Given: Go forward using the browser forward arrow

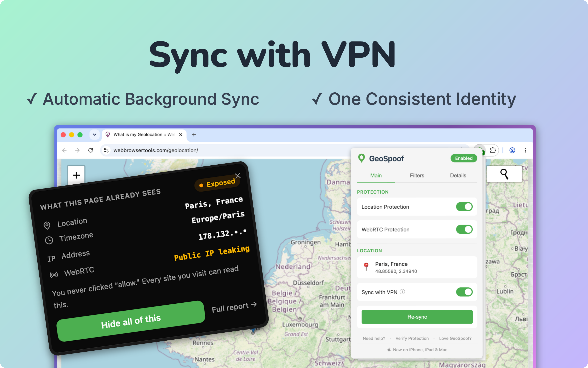Looking at the screenshot, I should pos(78,150).
